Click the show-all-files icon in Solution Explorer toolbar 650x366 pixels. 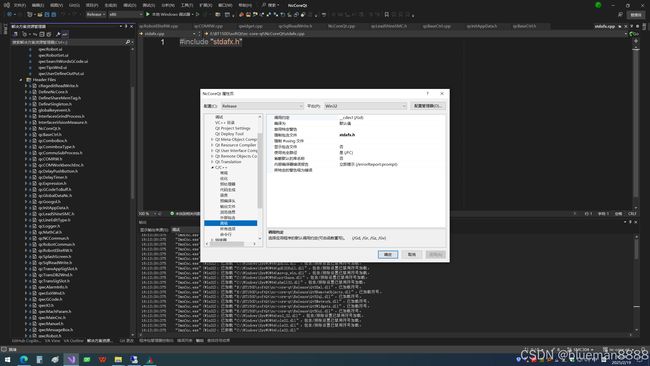(49, 34)
